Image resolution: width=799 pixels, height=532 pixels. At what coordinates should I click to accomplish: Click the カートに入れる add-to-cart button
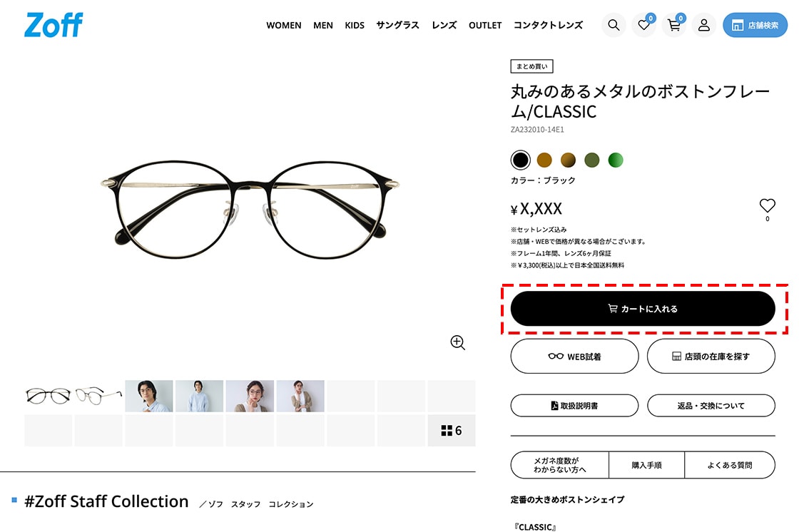[643, 309]
